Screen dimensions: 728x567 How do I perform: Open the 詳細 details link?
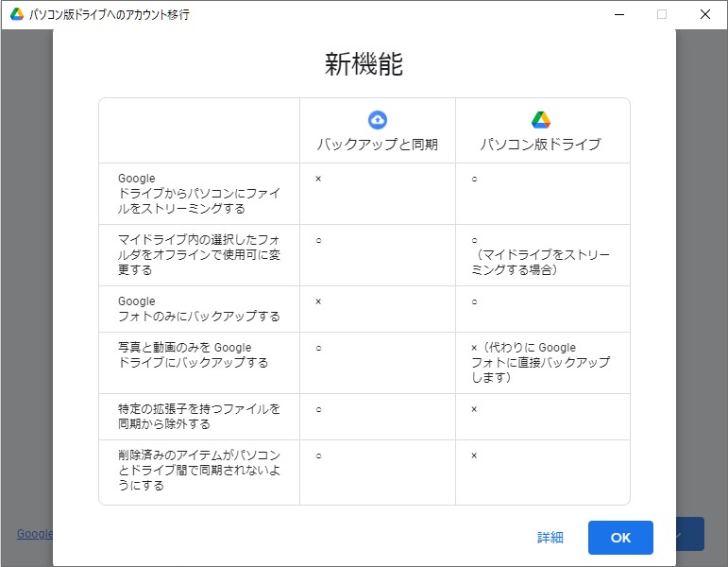tap(550, 538)
